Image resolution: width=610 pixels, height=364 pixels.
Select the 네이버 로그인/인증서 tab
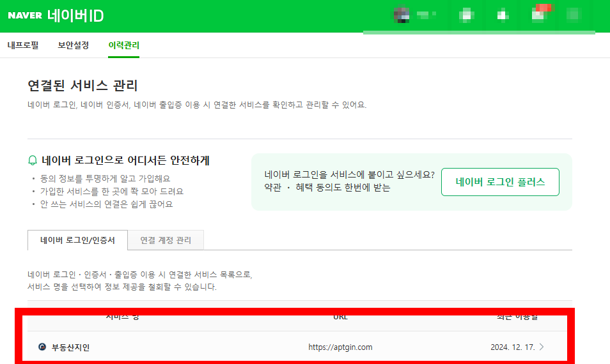point(77,240)
